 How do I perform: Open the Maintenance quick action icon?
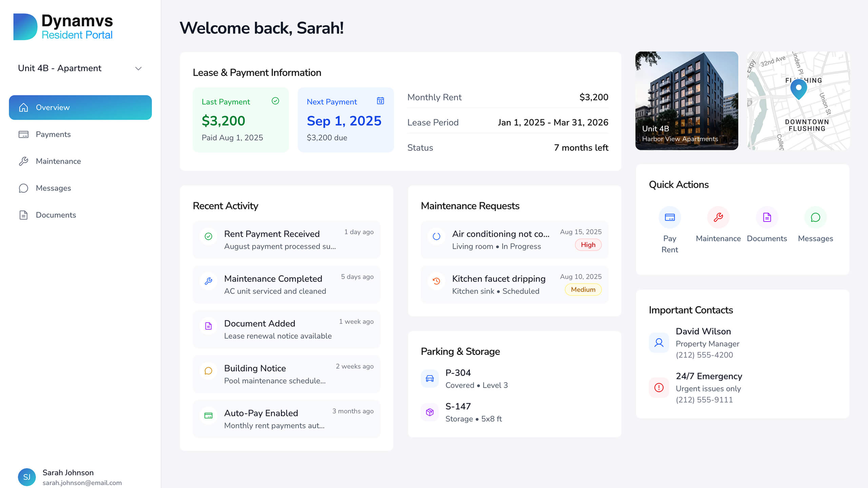(718, 217)
